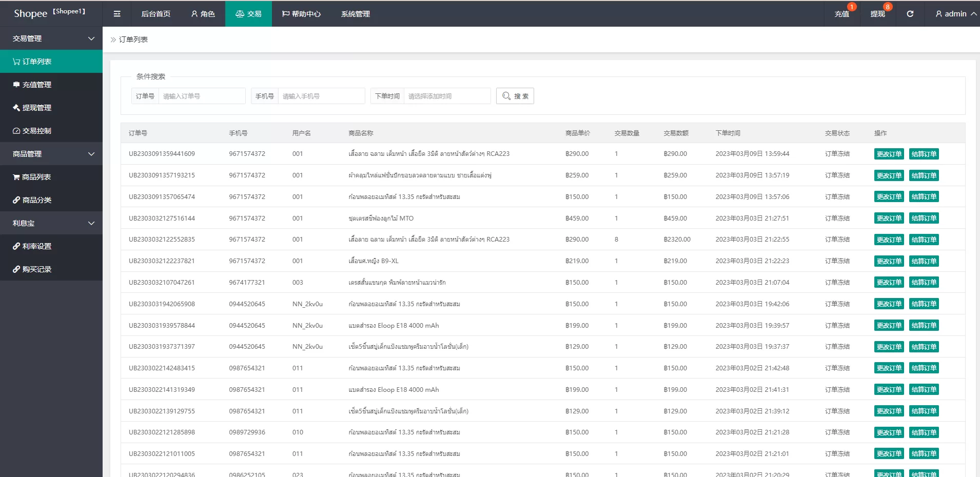
Task: Open the admin user dropdown
Action: click(955, 14)
